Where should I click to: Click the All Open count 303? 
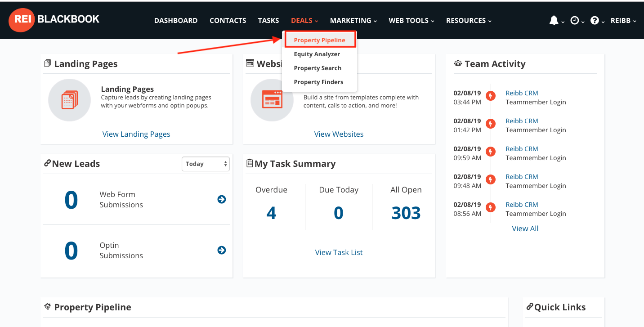406,213
